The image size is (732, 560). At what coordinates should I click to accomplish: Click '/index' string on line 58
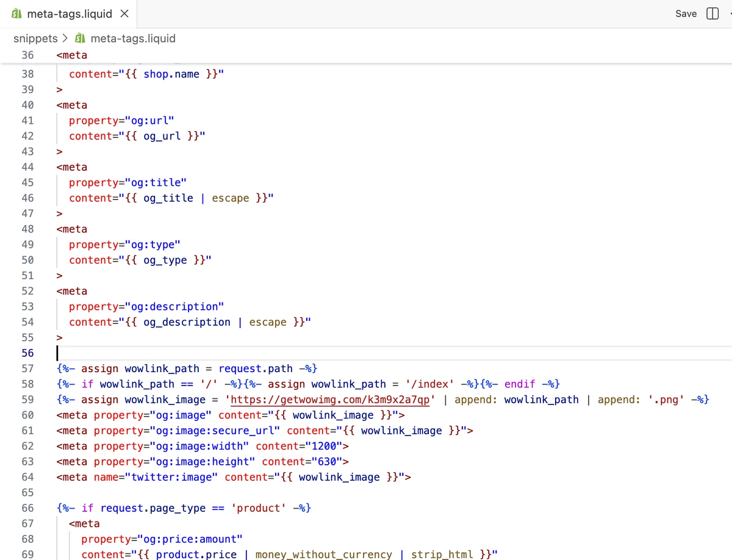pos(429,384)
